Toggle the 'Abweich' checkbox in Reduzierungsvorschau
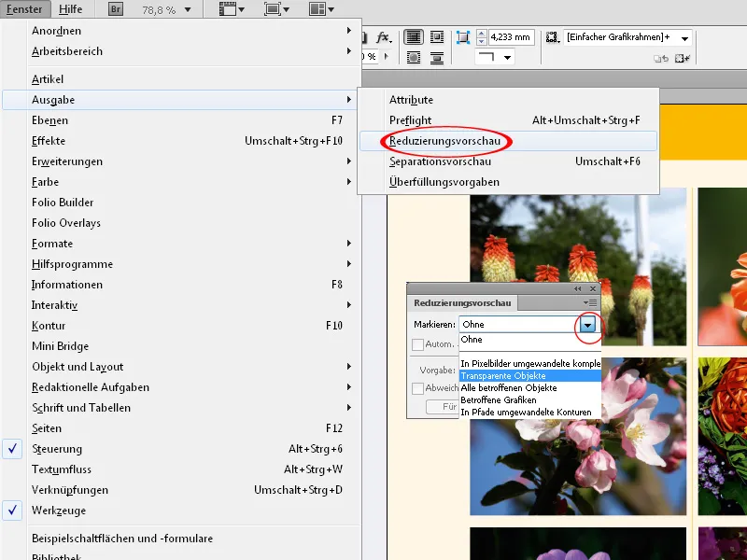This screenshot has height=560, width=747. coord(417,388)
